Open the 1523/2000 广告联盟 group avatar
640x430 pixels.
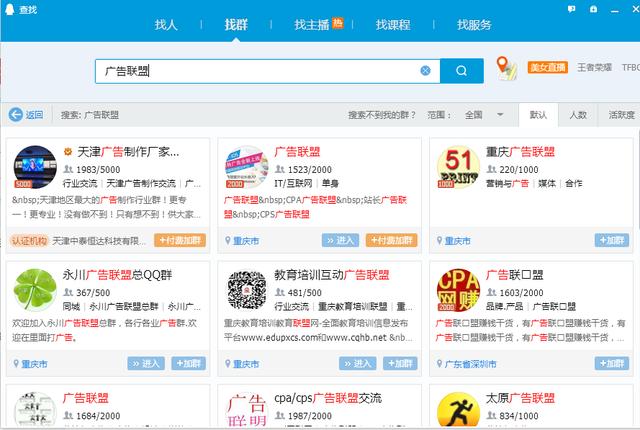pos(247,167)
